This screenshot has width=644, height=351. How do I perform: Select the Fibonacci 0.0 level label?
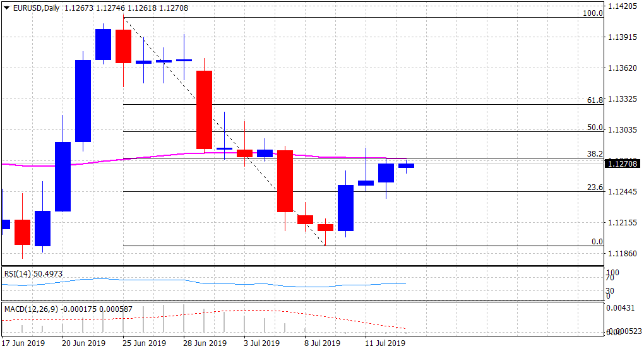(x=597, y=242)
